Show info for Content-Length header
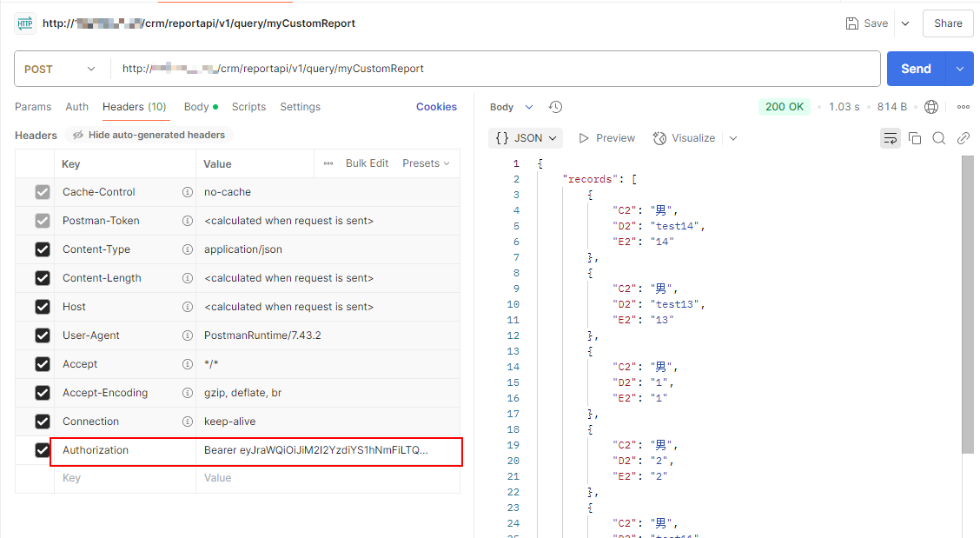 pyautogui.click(x=187, y=278)
